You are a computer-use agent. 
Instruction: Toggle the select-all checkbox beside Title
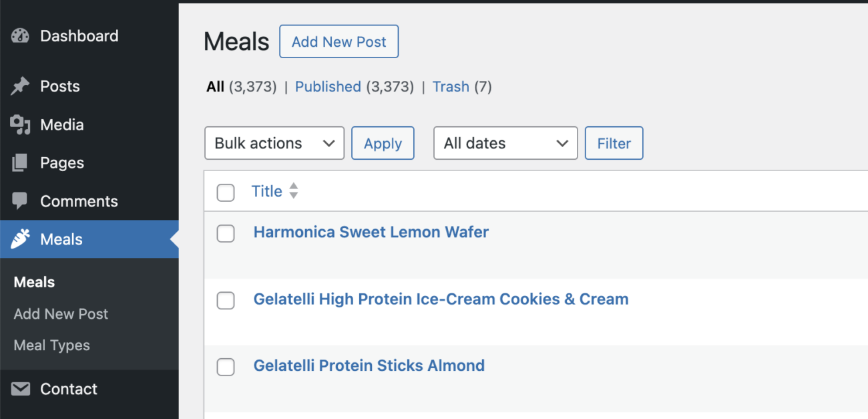[226, 192]
